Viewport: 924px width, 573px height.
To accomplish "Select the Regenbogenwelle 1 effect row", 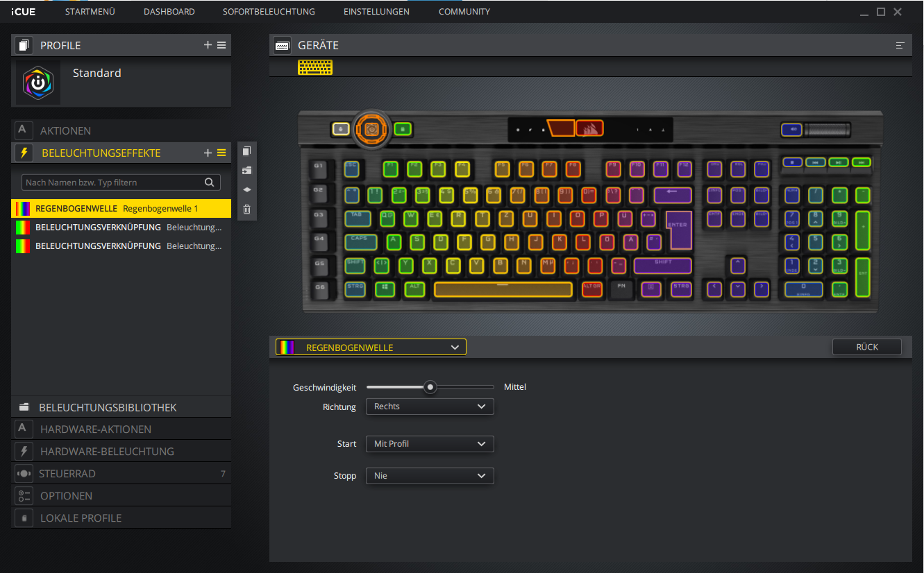I will (x=121, y=208).
